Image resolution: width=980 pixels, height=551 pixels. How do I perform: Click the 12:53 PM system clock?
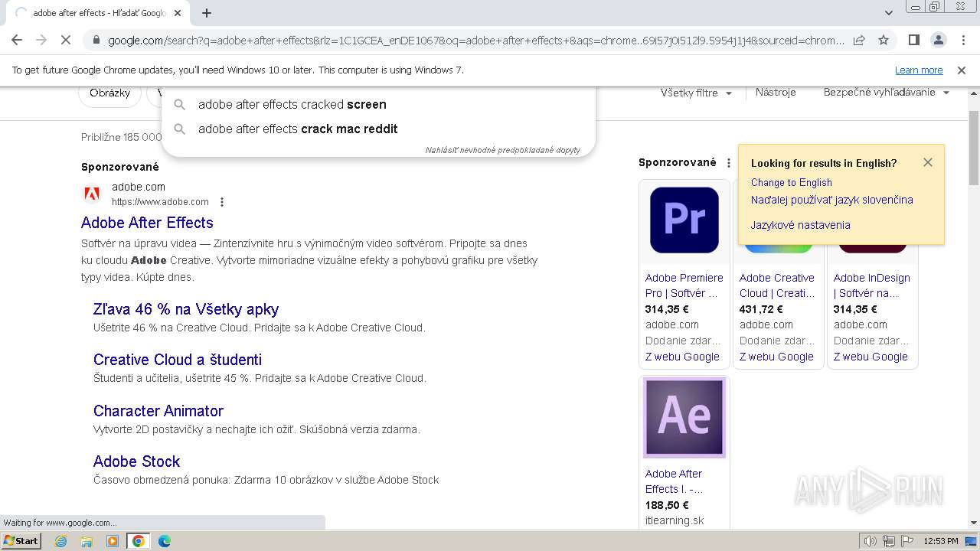[941, 541]
